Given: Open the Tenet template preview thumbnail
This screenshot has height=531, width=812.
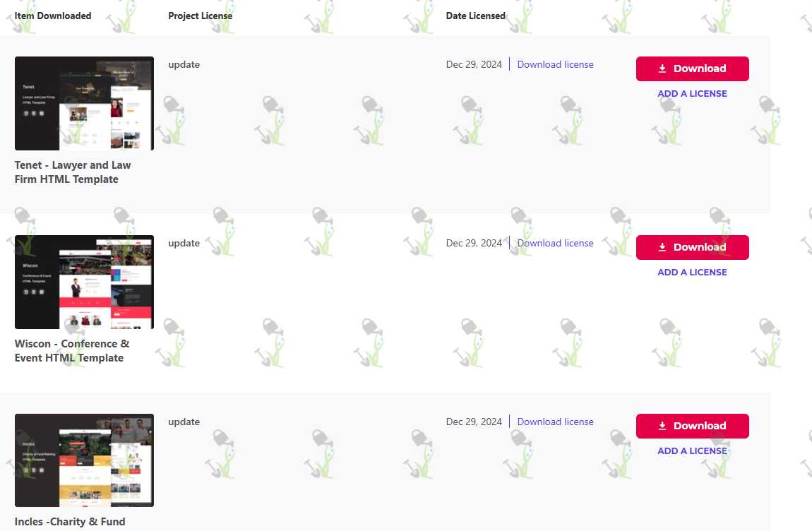Looking at the screenshot, I should point(85,104).
